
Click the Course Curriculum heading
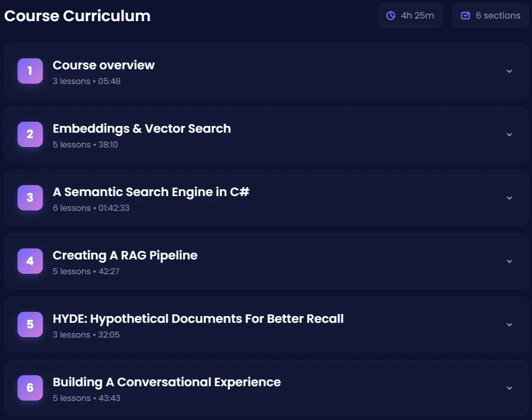pos(77,16)
